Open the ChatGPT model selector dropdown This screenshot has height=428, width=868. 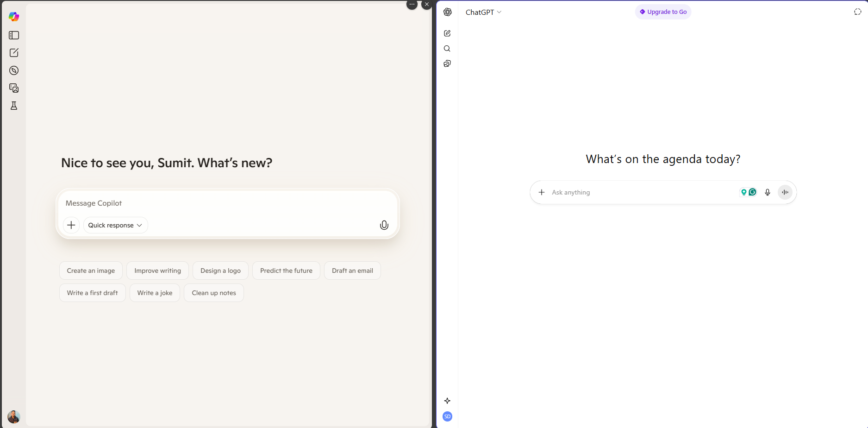(483, 13)
